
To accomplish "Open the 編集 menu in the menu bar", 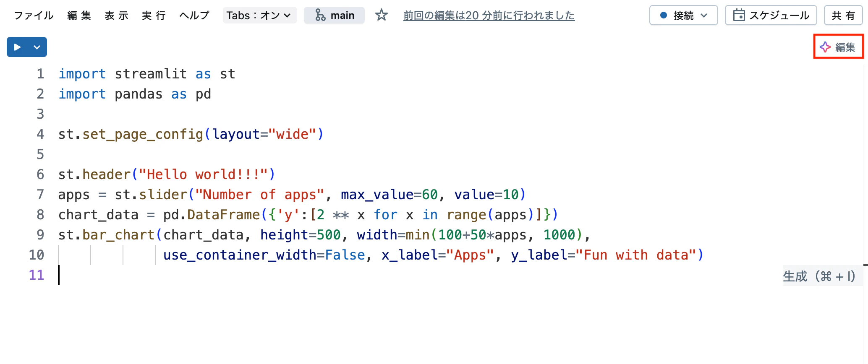I will click(x=79, y=16).
